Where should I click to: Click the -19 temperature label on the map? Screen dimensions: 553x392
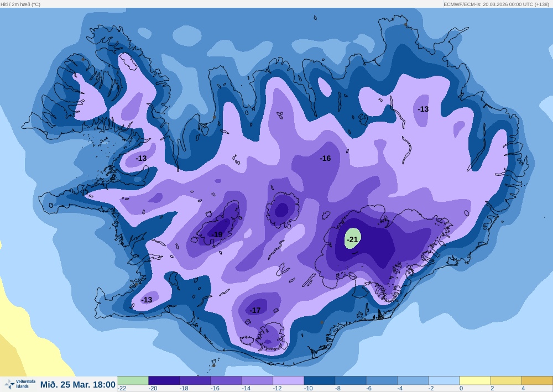[x=217, y=234]
